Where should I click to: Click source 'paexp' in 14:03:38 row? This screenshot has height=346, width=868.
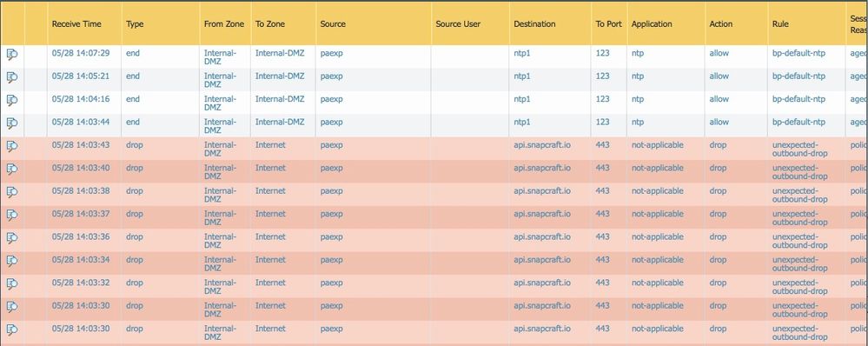(332, 191)
